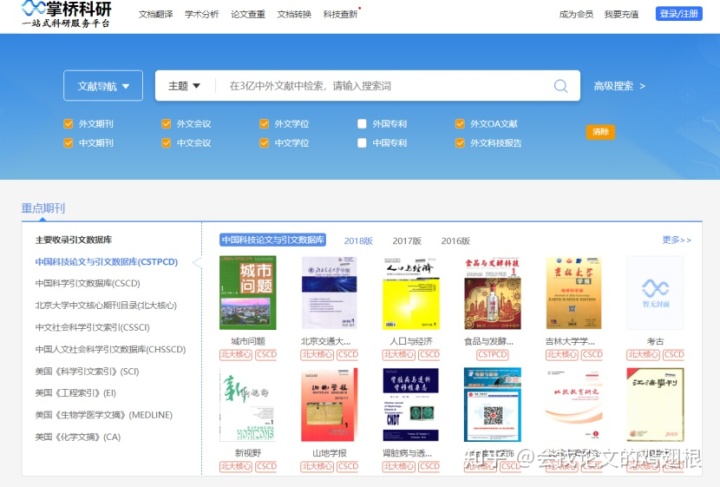Select 中国人文社会科学引文数据库(CHSSCD)
The height and width of the screenshot is (487, 720).
[x=111, y=349]
